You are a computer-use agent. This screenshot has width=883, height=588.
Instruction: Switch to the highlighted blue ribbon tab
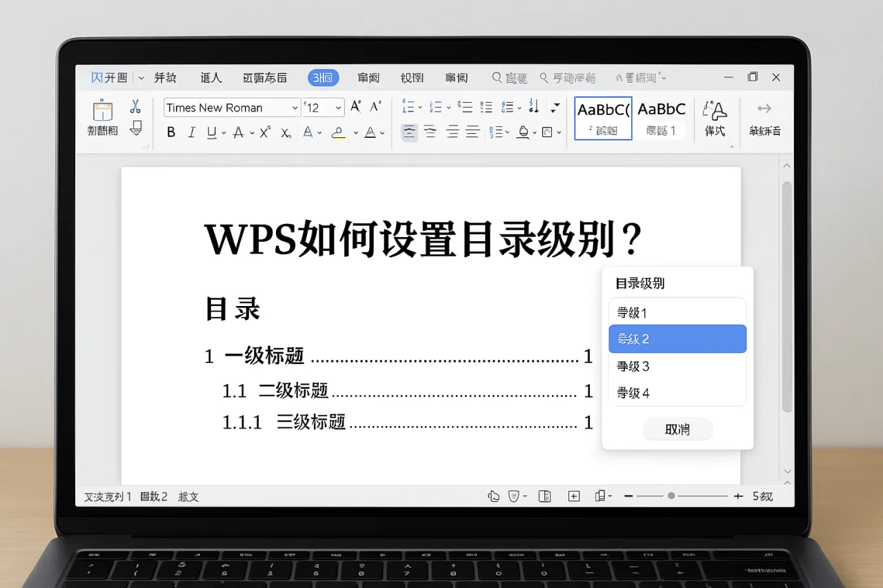pos(323,77)
